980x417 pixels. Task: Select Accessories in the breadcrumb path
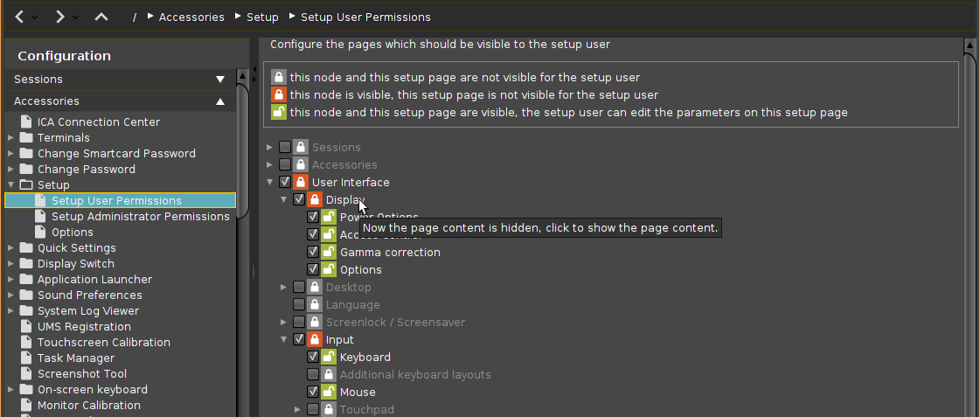pos(191,17)
